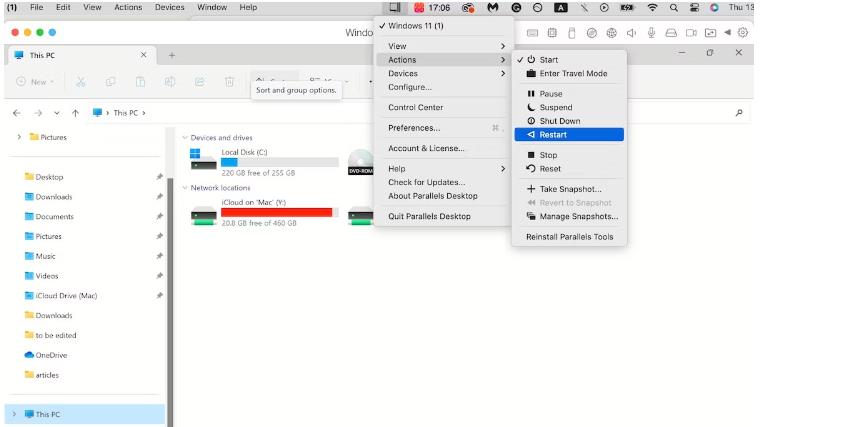Open macOS Control Center icon in menu bar
The width and height of the screenshot is (854, 427).
[x=694, y=8]
